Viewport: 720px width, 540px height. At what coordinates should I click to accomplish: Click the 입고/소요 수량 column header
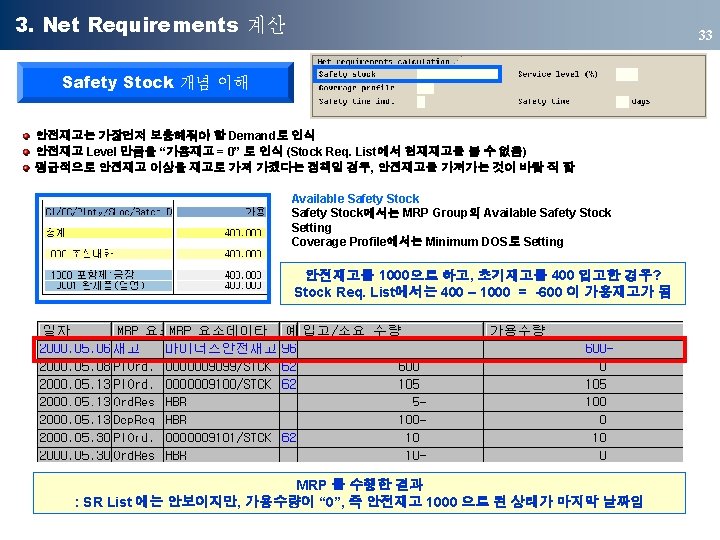pyautogui.click(x=390, y=330)
